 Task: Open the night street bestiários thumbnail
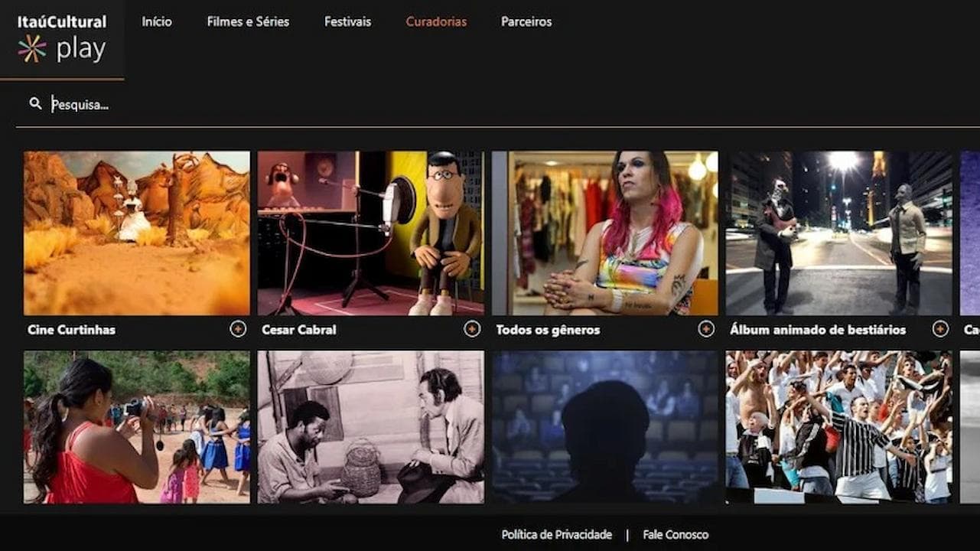(x=839, y=233)
